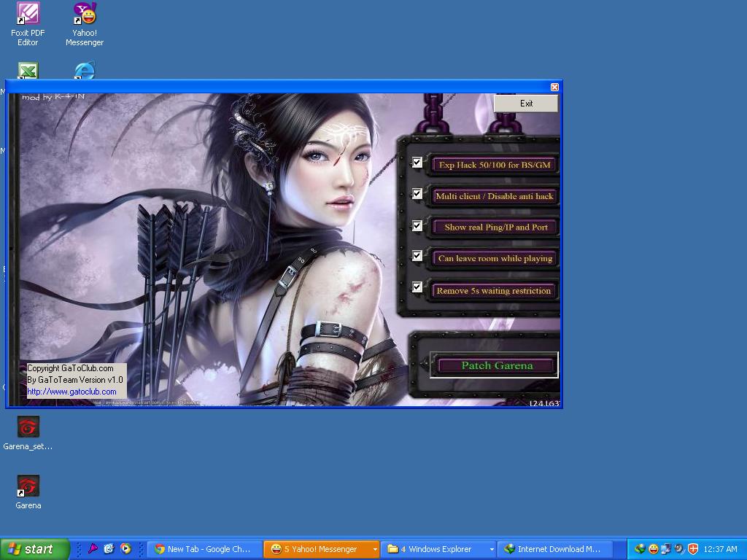Uncheck the Exp Hack 50/100 checkbox

pos(417,163)
